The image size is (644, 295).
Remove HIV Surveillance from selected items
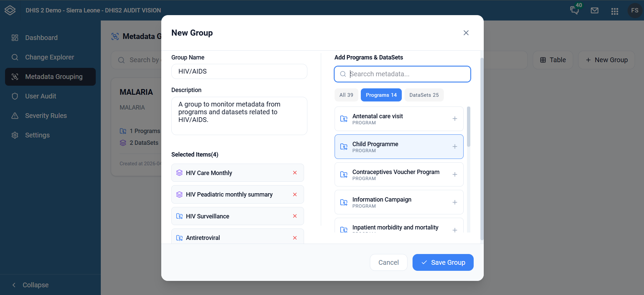(x=295, y=216)
